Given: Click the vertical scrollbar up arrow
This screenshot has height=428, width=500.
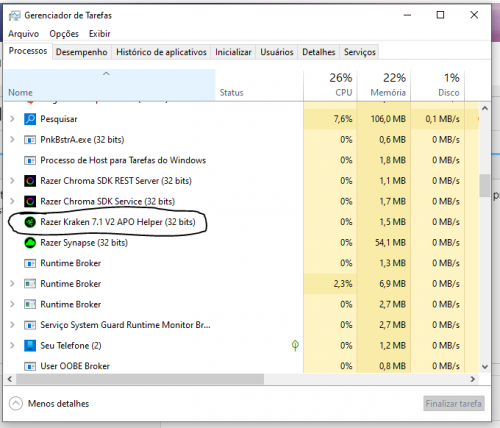Looking at the screenshot, I should [485, 108].
